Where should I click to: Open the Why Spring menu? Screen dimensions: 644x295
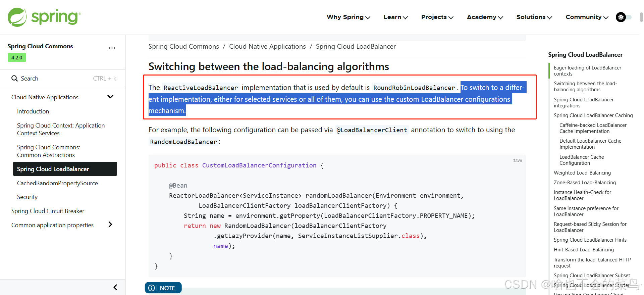(348, 17)
